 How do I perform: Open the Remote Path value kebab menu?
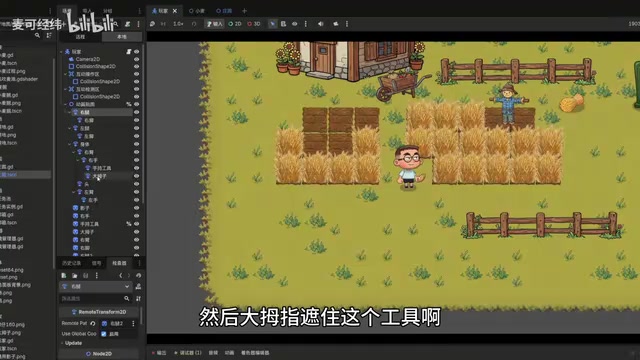tap(133, 323)
